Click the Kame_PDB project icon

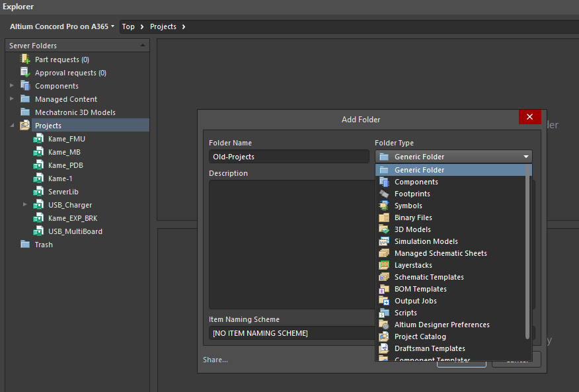(x=38, y=165)
